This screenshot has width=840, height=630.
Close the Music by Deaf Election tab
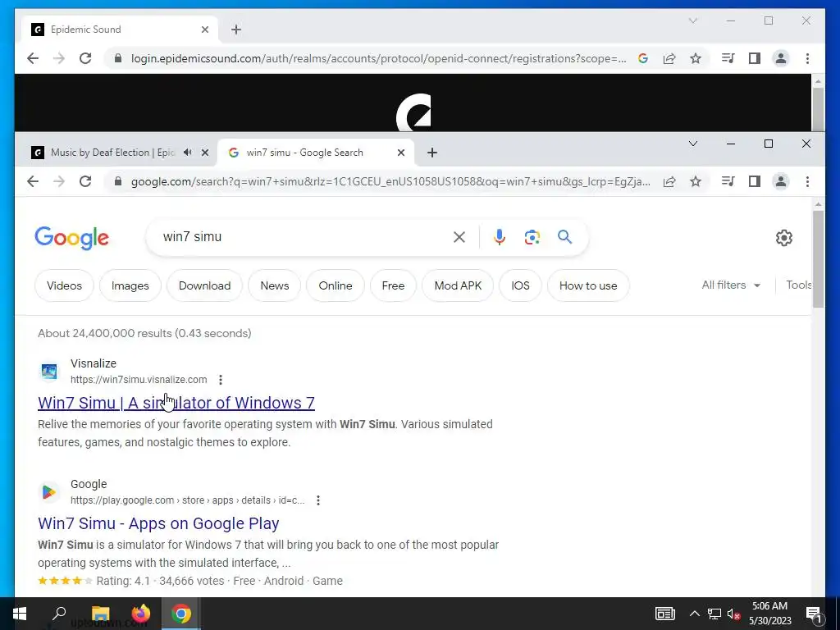pyautogui.click(x=204, y=153)
